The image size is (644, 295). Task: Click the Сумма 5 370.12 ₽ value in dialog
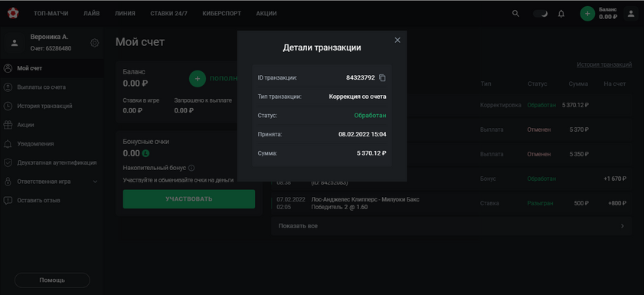(x=371, y=153)
